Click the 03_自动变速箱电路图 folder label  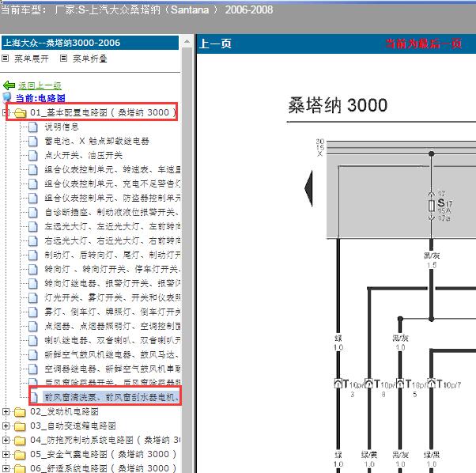click(73, 426)
